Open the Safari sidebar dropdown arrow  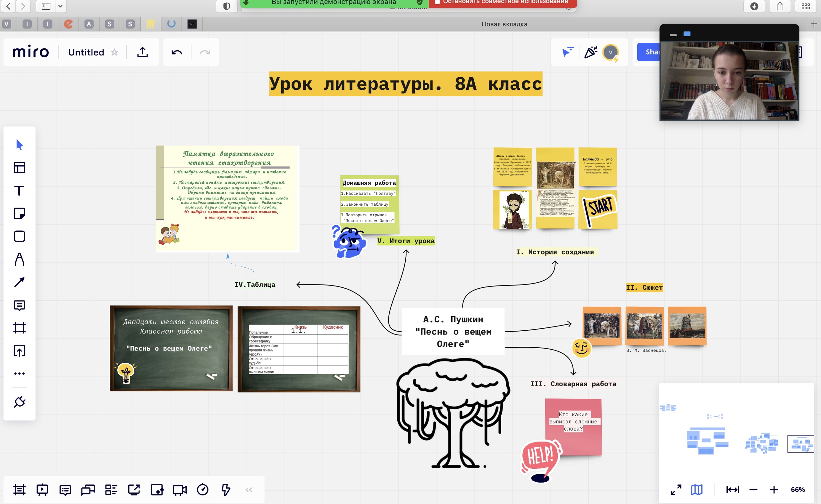click(x=60, y=6)
